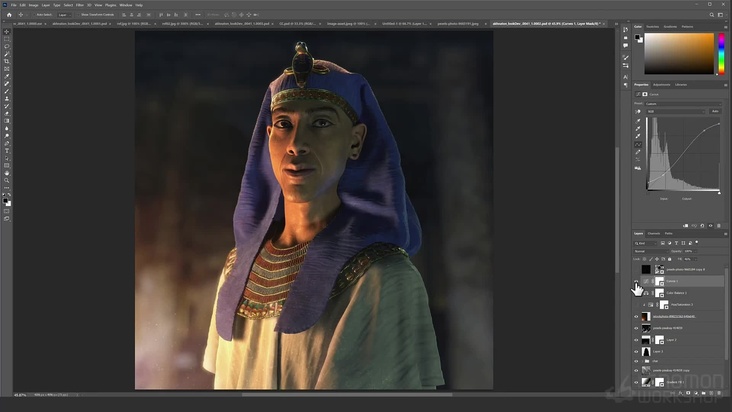This screenshot has width=732, height=412.
Task: Open the Filter menu
Action: point(80,5)
